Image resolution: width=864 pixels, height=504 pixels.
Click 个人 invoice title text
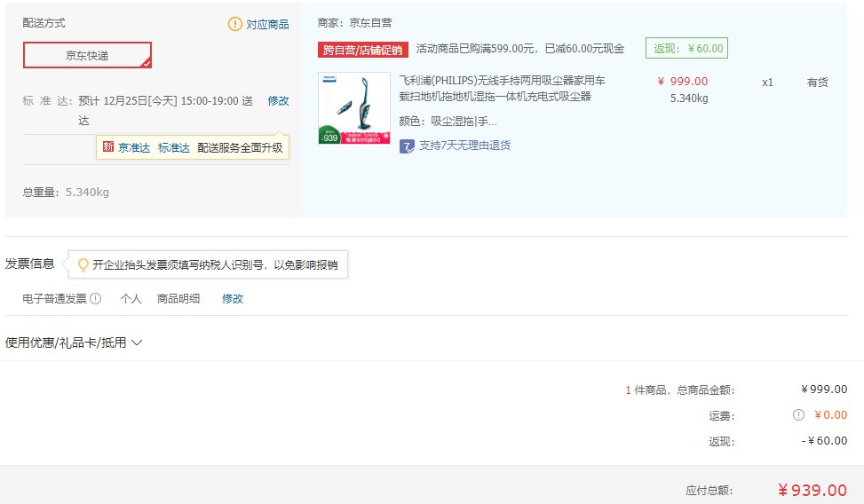tap(131, 298)
